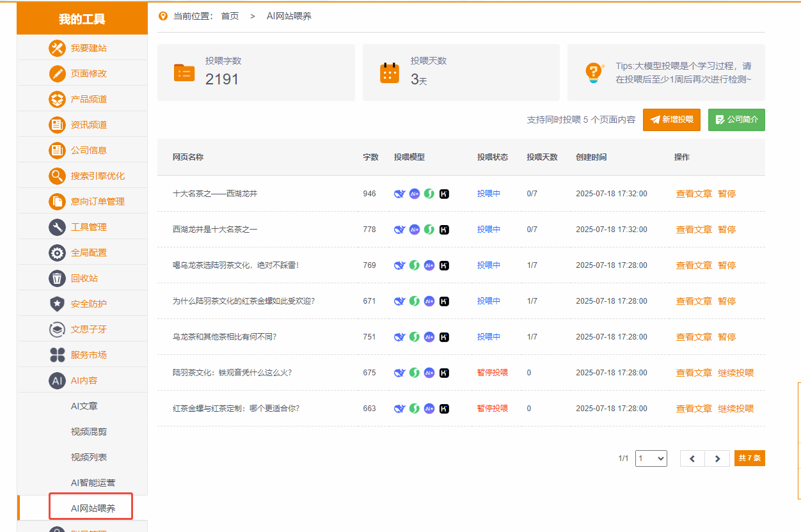Open 我要建站 wrench-and-screwdriver icon
Viewport: 801px width, 532px height.
pyautogui.click(x=57, y=48)
